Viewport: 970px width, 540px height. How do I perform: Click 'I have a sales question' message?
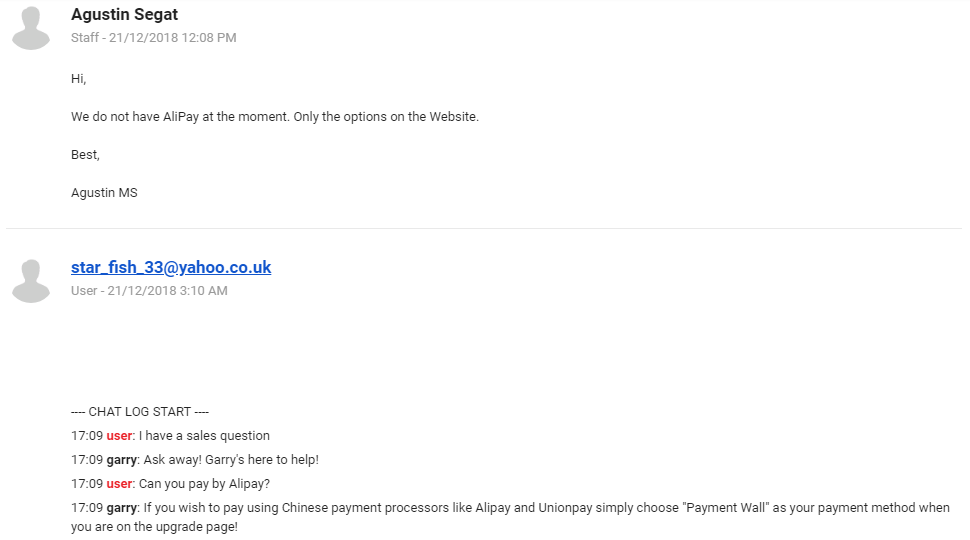pos(205,436)
